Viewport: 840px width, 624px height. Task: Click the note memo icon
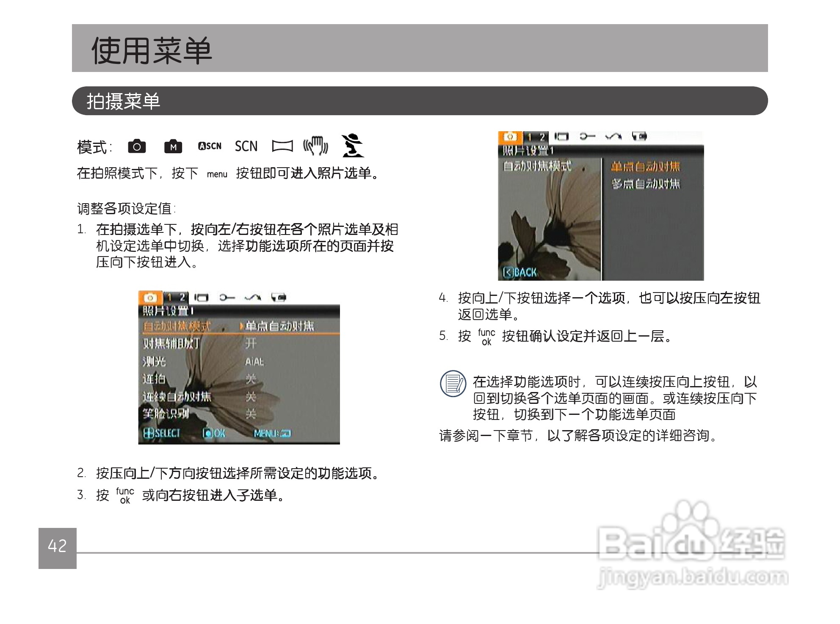pyautogui.click(x=453, y=384)
